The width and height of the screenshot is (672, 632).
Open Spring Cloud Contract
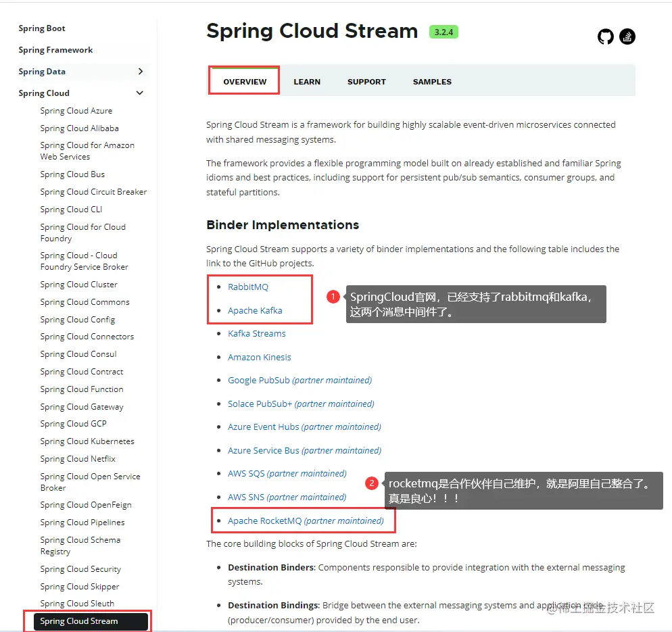pos(81,372)
